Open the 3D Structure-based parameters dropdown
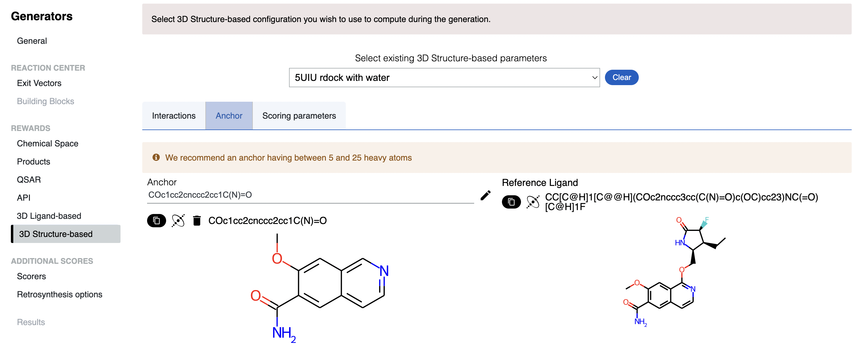Viewport: 868px width, 364px height. (444, 78)
